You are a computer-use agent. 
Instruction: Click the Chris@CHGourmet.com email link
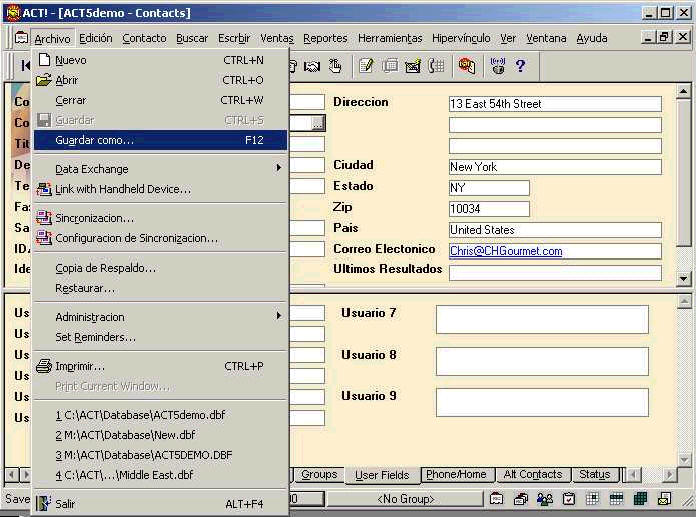click(x=506, y=251)
